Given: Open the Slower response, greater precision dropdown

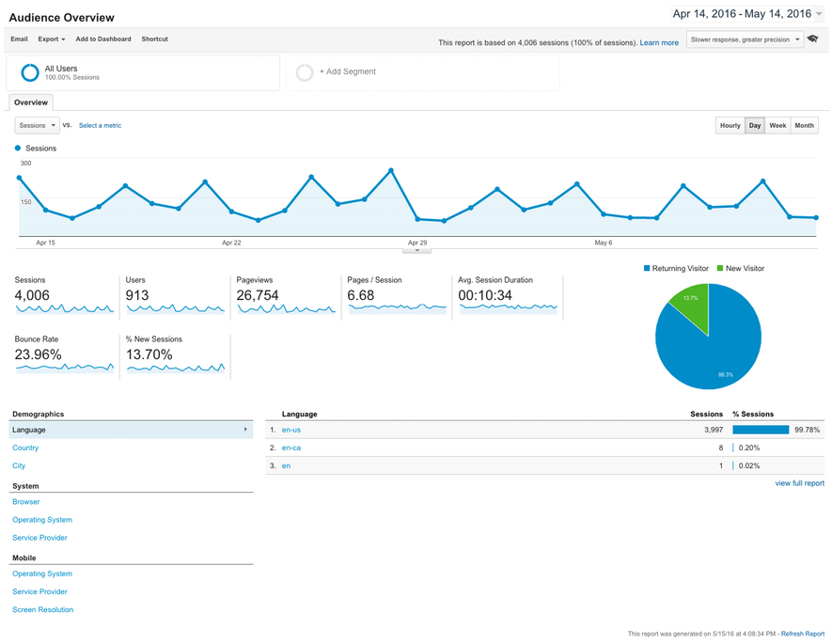Looking at the screenshot, I should 745,39.
